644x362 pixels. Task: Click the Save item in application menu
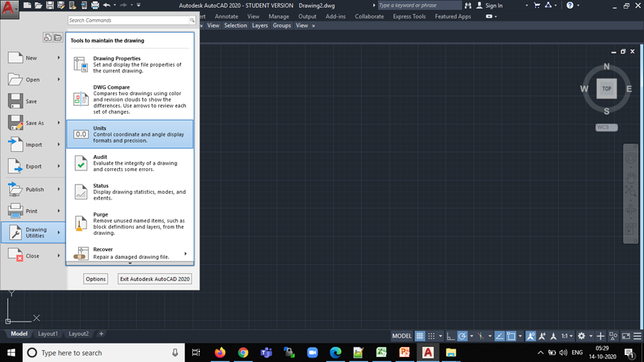point(33,101)
